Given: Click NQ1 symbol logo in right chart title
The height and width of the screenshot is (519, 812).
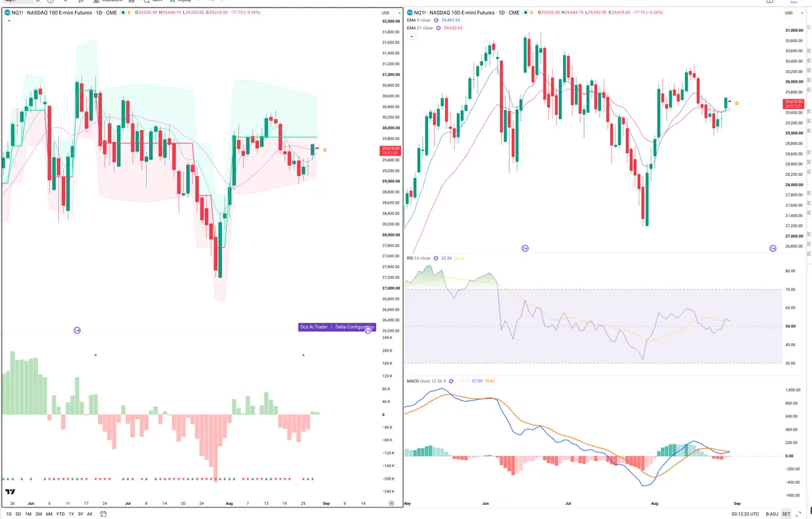Looking at the screenshot, I should 409,13.
